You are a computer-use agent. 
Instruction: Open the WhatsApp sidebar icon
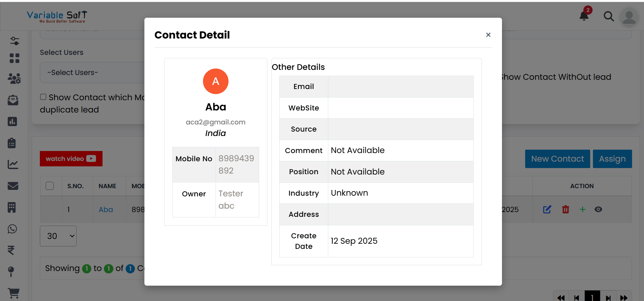point(12,229)
